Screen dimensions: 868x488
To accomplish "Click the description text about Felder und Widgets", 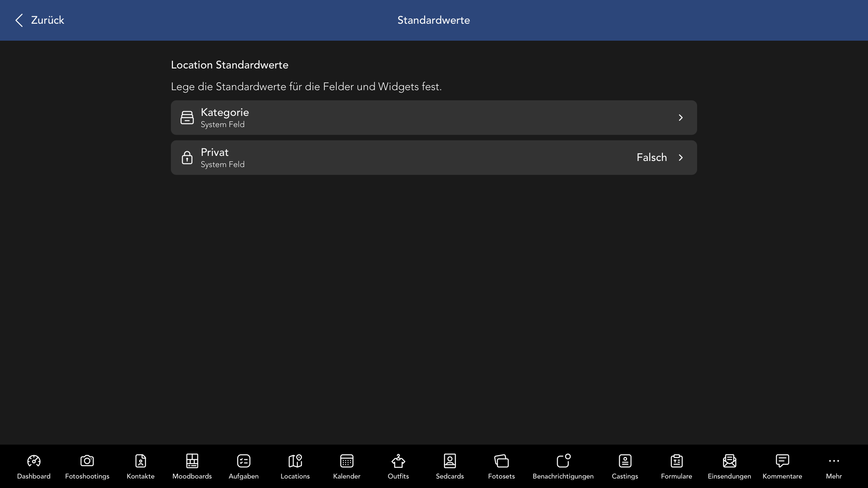I will (306, 87).
